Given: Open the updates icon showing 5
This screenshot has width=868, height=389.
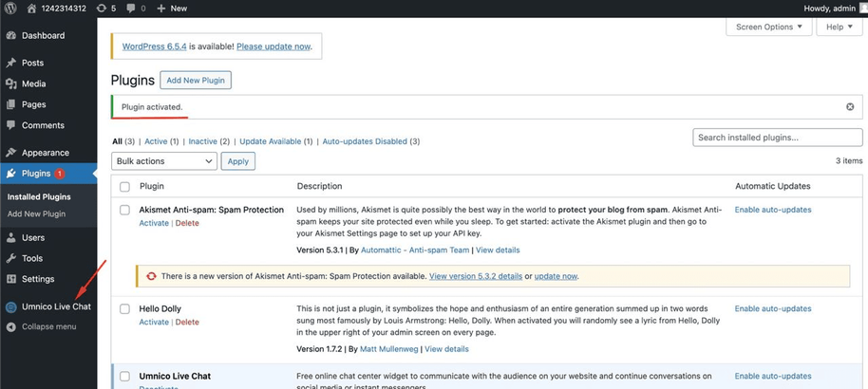Looking at the screenshot, I should (102, 9).
